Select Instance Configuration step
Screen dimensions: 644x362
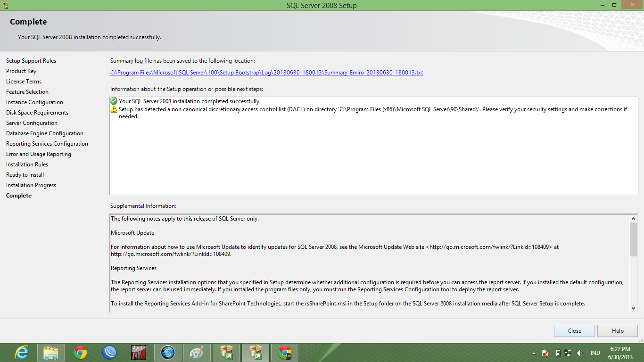pyautogui.click(x=34, y=102)
